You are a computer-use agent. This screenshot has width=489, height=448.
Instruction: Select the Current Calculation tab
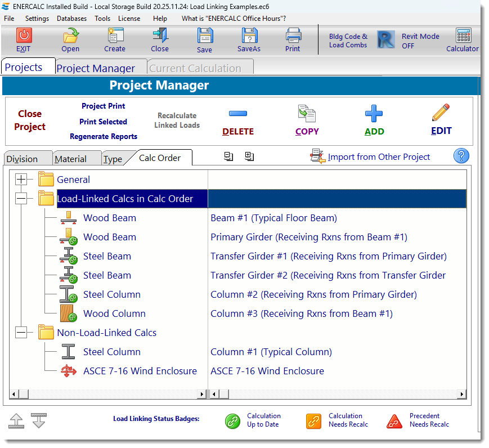tap(200, 68)
